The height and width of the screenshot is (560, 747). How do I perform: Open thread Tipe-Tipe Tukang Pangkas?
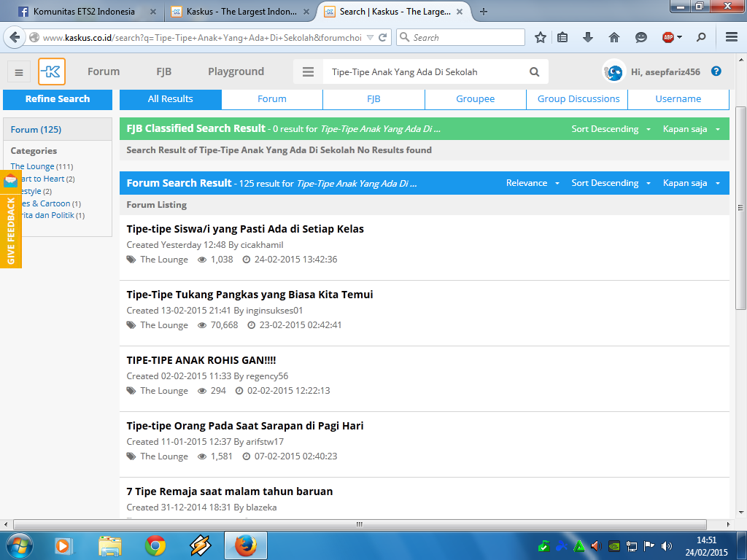click(x=249, y=295)
